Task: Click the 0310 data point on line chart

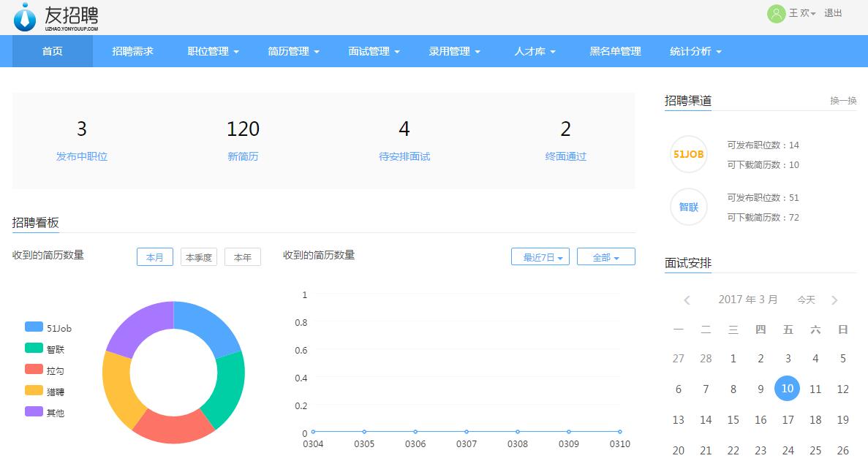Action: click(x=620, y=432)
